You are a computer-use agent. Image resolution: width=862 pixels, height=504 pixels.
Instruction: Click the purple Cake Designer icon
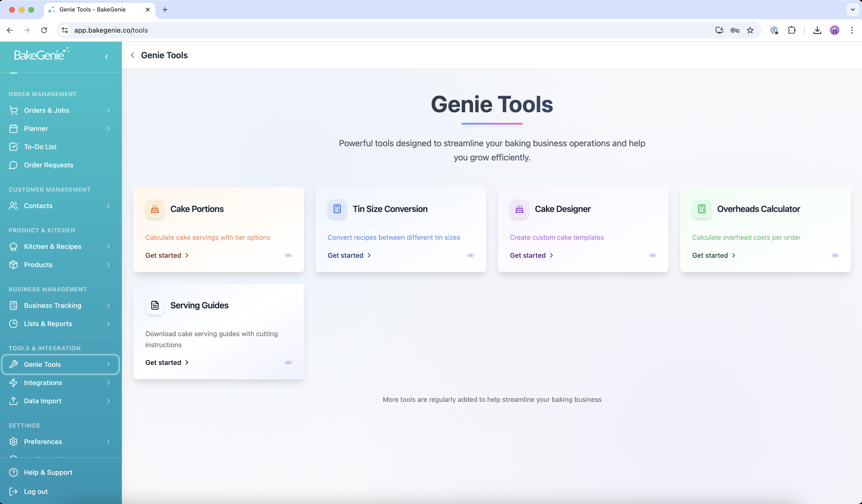(x=519, y=209)
